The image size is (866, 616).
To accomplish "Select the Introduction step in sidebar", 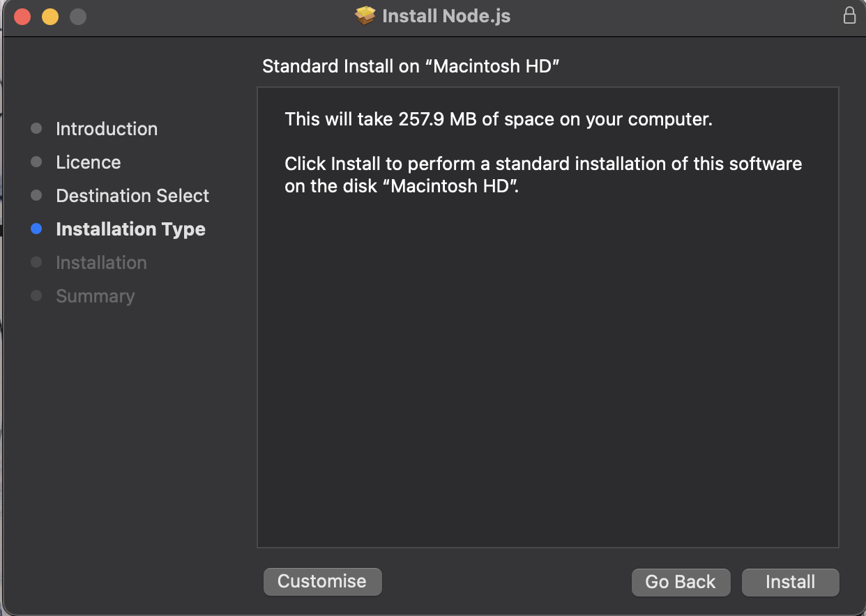I will (106, 129).
